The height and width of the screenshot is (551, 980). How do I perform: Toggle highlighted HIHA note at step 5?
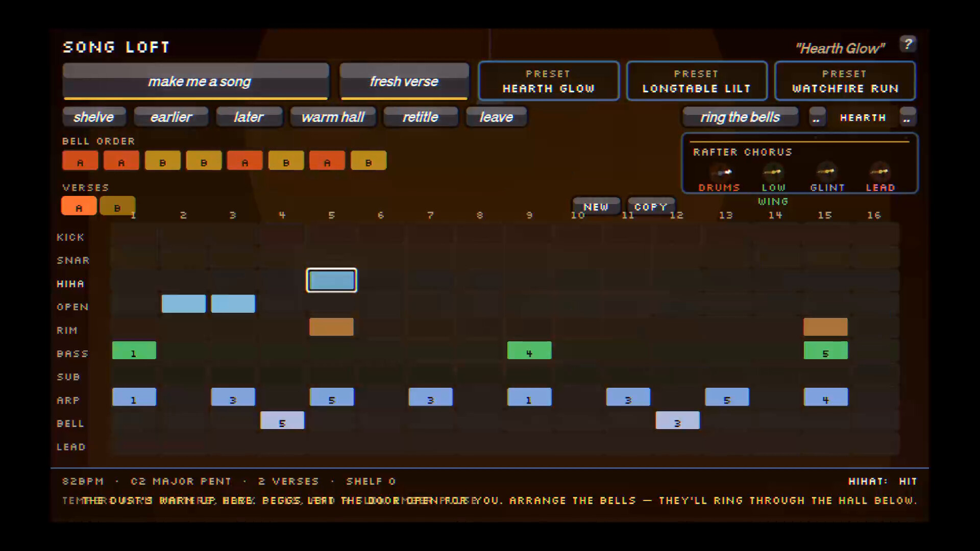[x=332, y=280]
